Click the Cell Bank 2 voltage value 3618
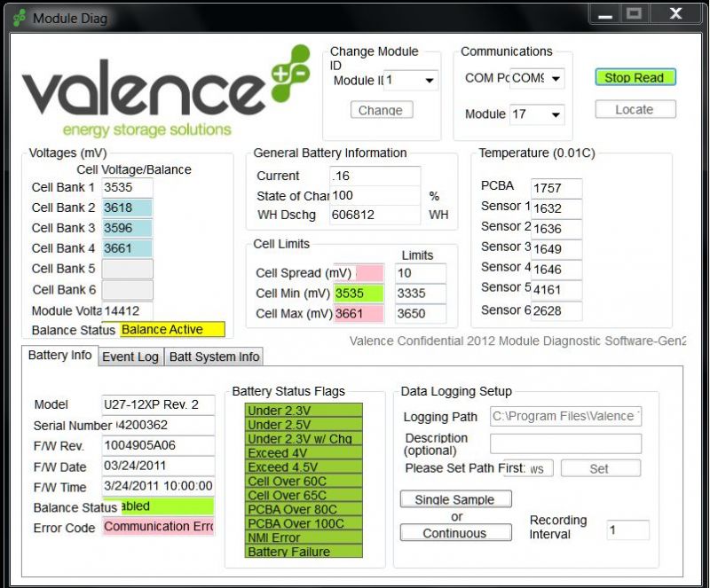Image resolution: width=710 pixels, height=588 pixels. coord(127,208)
